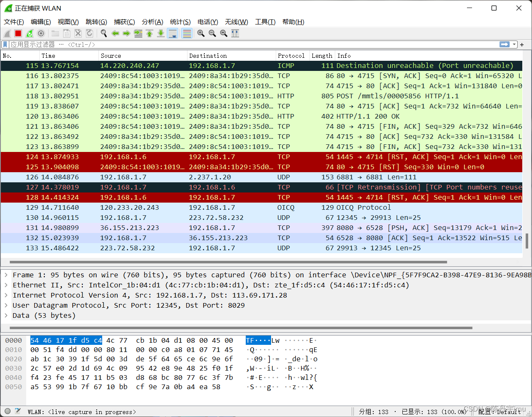Select packet 120 HTTP/1.1 200 OK
This screenshot has width=532, height=417.
[262, 116]
